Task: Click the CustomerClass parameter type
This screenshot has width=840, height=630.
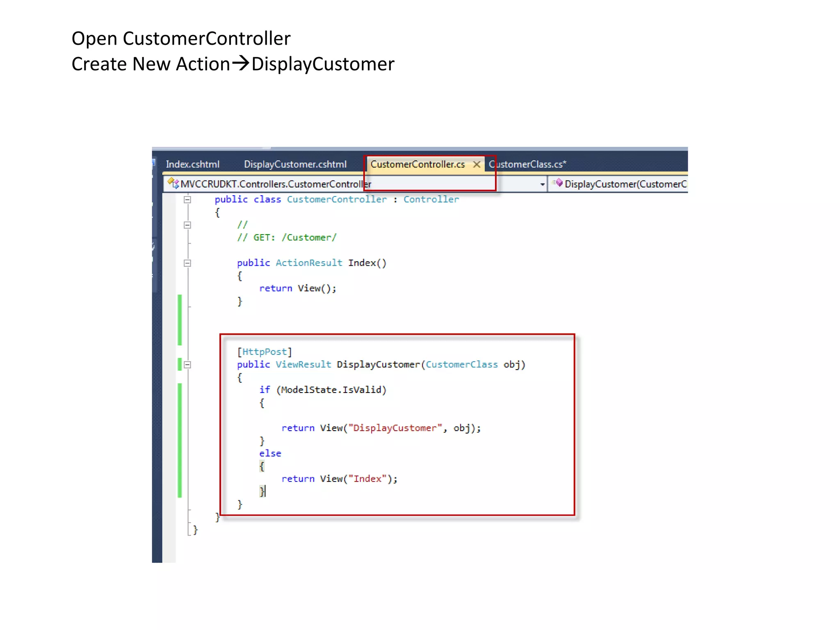Action: (461, 365)
